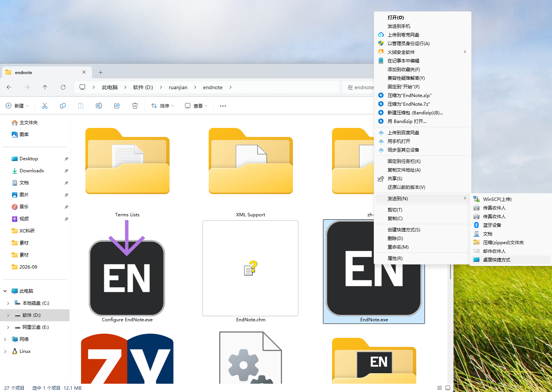Select 桌面快捷方式 in Send to submenu
Image resolution: width=552 pixels, height=392 pixels.
point(511,260)
